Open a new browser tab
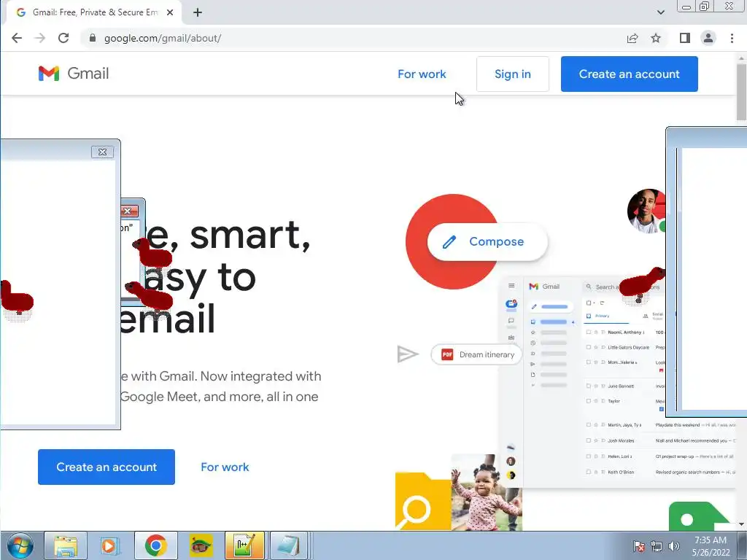The width and height of the screenshot is (747, 560). coord(198,12)
